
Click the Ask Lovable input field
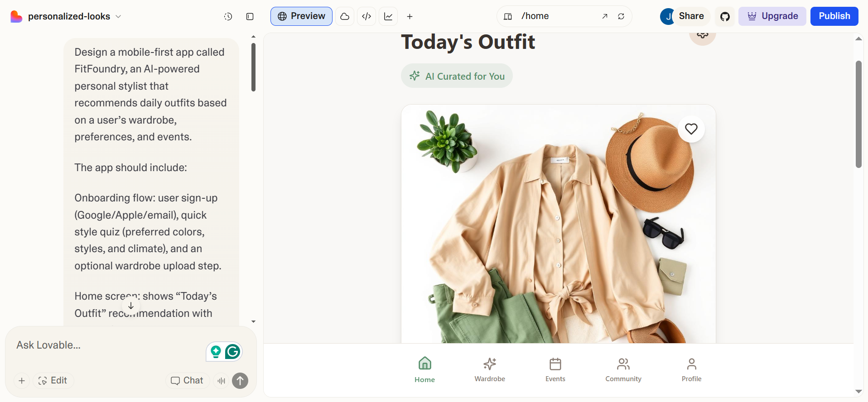click(x=109, y=345)
